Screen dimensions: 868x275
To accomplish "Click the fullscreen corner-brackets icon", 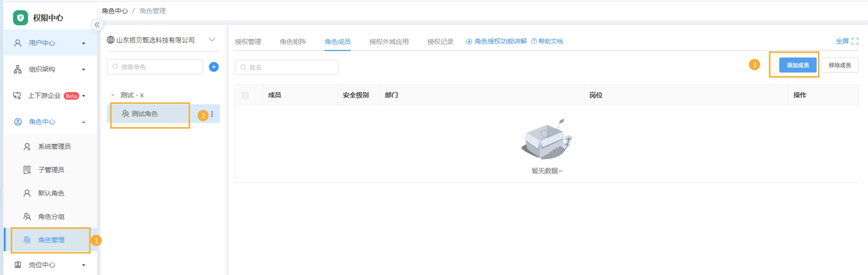I will (x=855, y=41).
